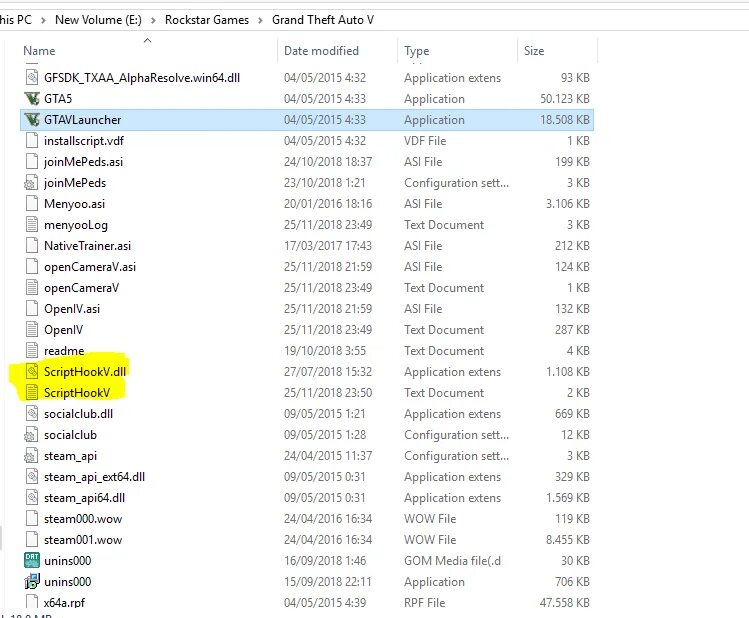Expand the chevron after Rockstar Games

pyautogui.click(x=260, y=20)
